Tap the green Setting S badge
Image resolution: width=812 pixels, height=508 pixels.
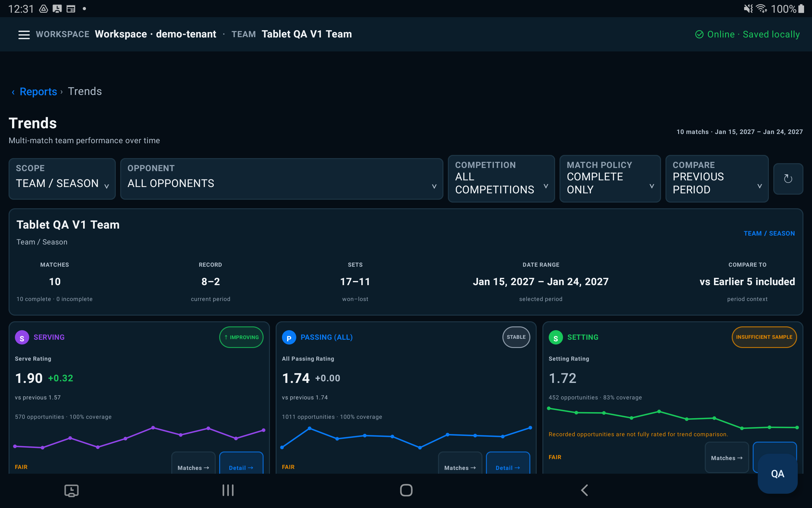point(556,338)
